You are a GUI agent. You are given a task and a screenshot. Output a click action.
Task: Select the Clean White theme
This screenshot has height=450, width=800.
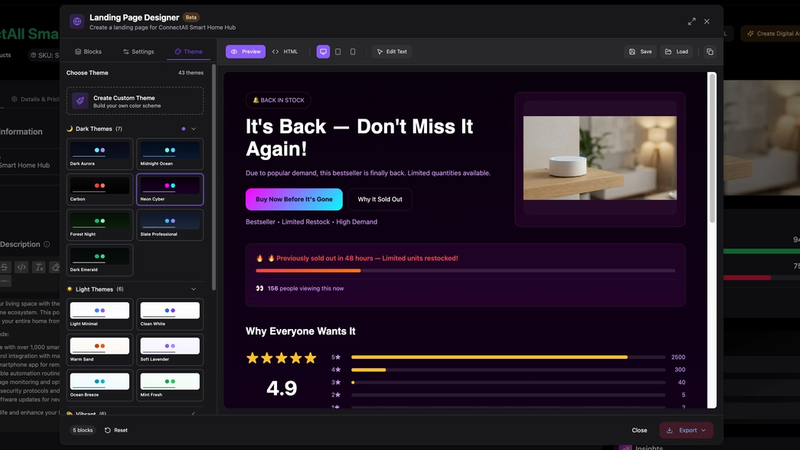click(170, 314)
